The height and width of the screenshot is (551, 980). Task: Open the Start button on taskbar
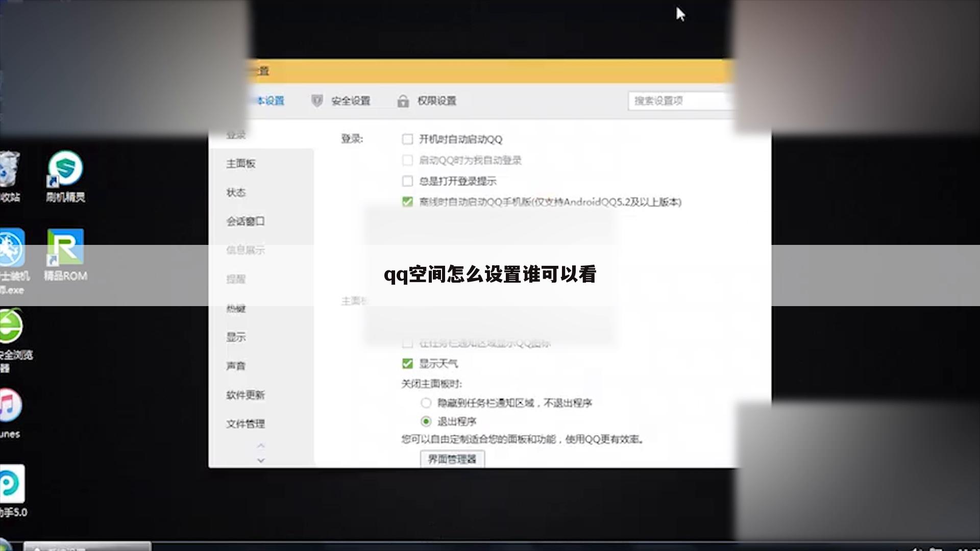pos(5,544)
